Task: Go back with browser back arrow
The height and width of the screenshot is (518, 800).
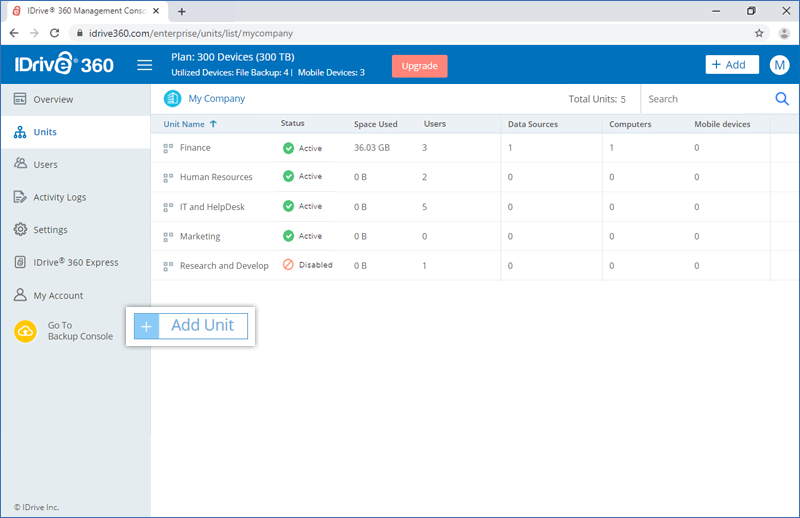Action: tap(14, 33)
